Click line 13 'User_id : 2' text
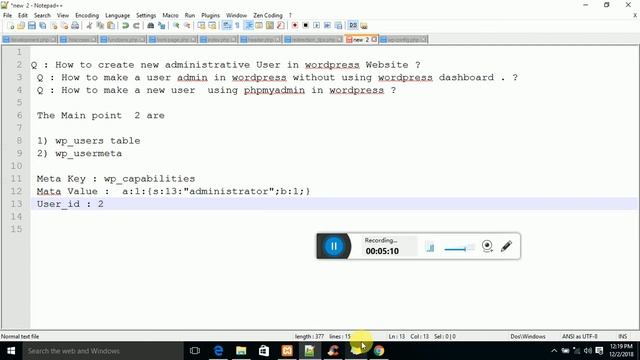Screen dimensions: 640x360 click(70, 204)
